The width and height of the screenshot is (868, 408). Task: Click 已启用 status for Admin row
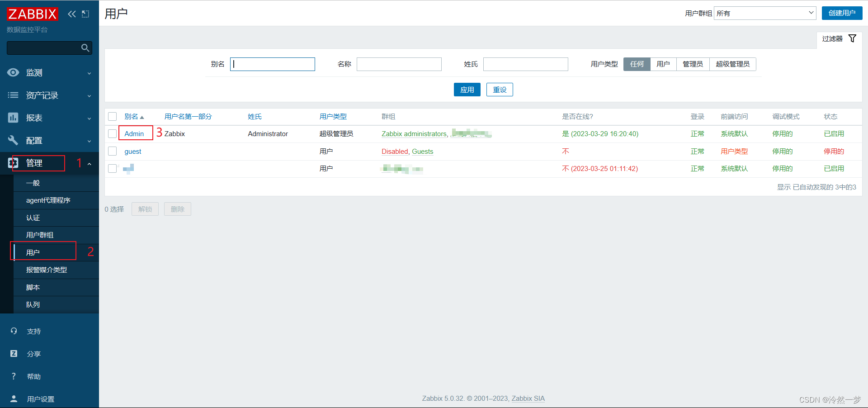pos(834,134)
